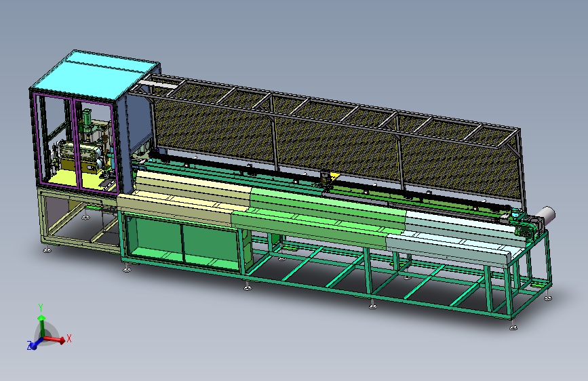Viewport: 588px width, 381px height.
Task: Select the cyan roof panel of the enclosure
Action: coord(94,75)
